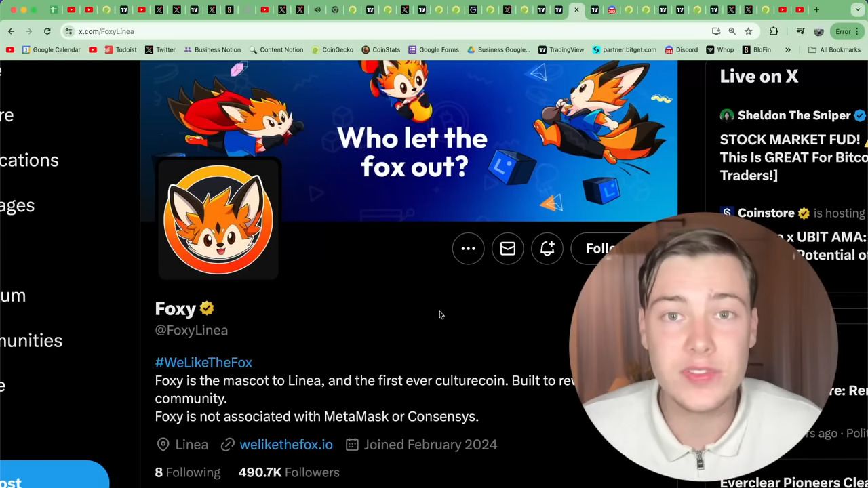Open the Chrome profile avatar
Screen dimensions: 868x488
click(818, 31)
